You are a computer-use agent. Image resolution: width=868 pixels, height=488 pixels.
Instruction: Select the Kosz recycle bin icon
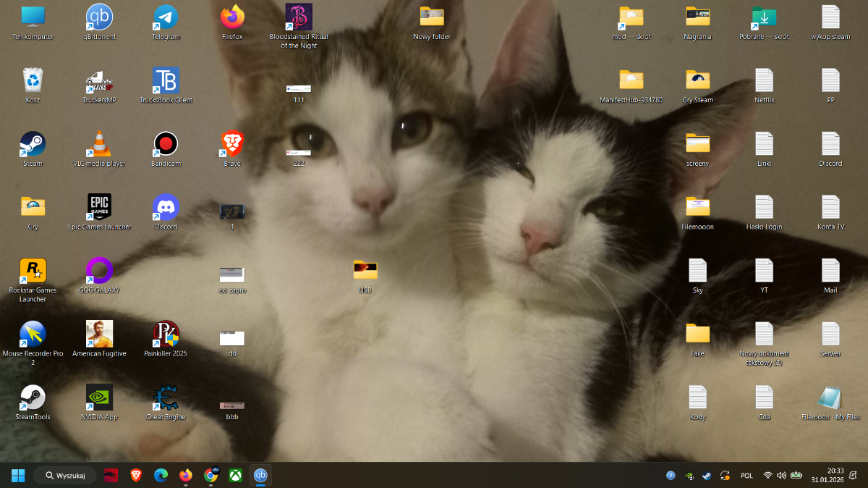coord(33,80)
